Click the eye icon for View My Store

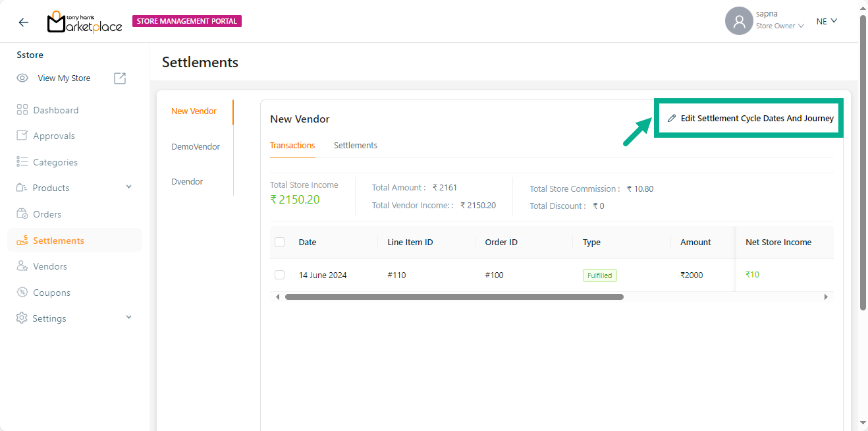click(22, 78)
